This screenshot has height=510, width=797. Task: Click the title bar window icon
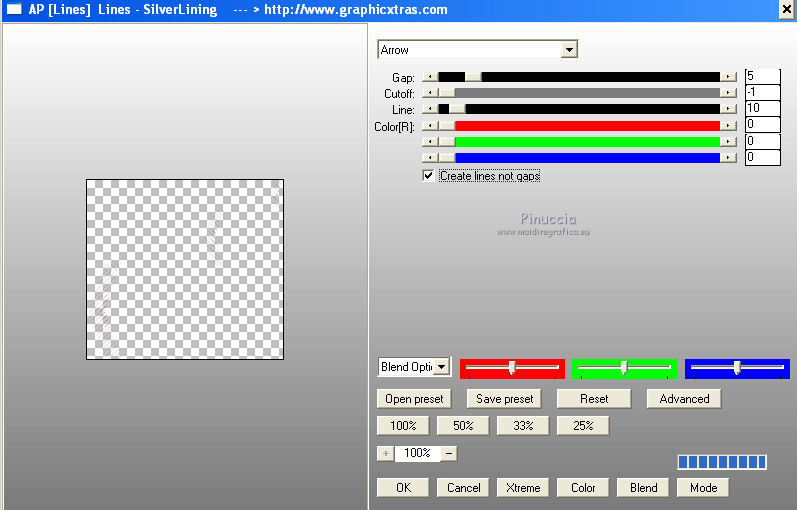point(14,9)
